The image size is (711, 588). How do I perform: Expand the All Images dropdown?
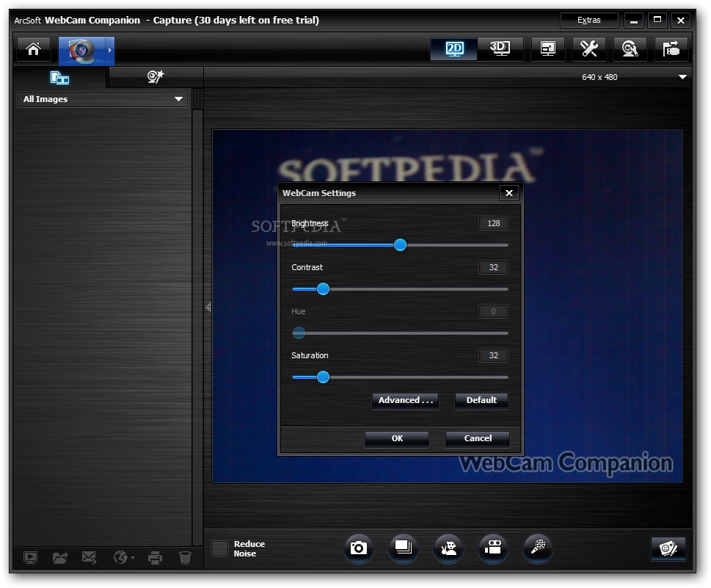pos(103,99)
